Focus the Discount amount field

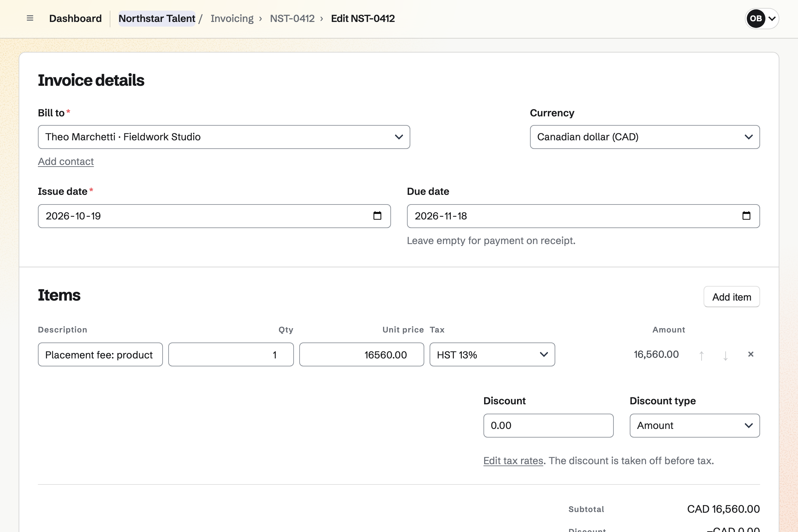(548, 426)
